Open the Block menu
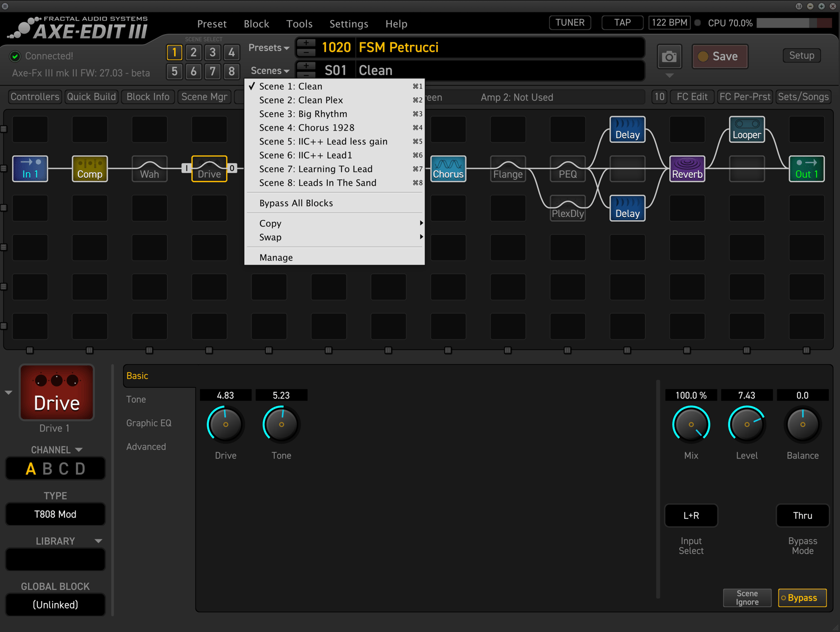The image size is (840, 632). tap(256, 24)
